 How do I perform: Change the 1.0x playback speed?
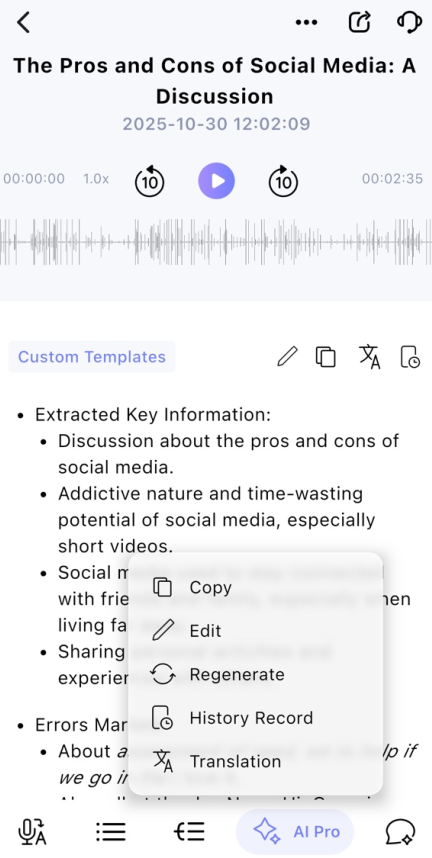96,179
